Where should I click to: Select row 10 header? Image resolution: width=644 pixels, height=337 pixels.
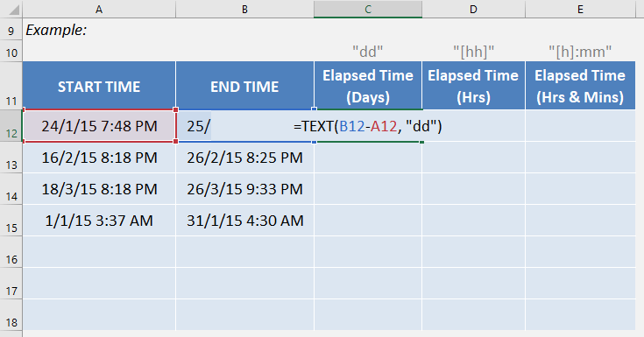pos(11,51)
